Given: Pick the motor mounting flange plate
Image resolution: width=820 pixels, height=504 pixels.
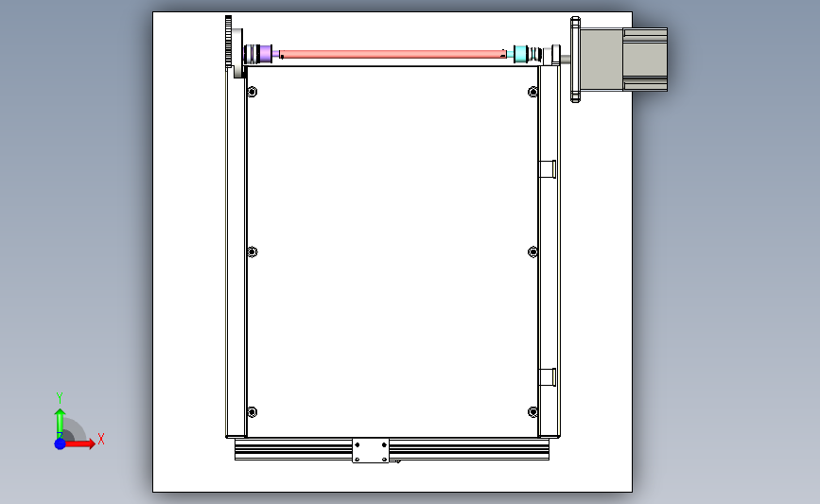Looking at the screenshot, I should [575, 60].
